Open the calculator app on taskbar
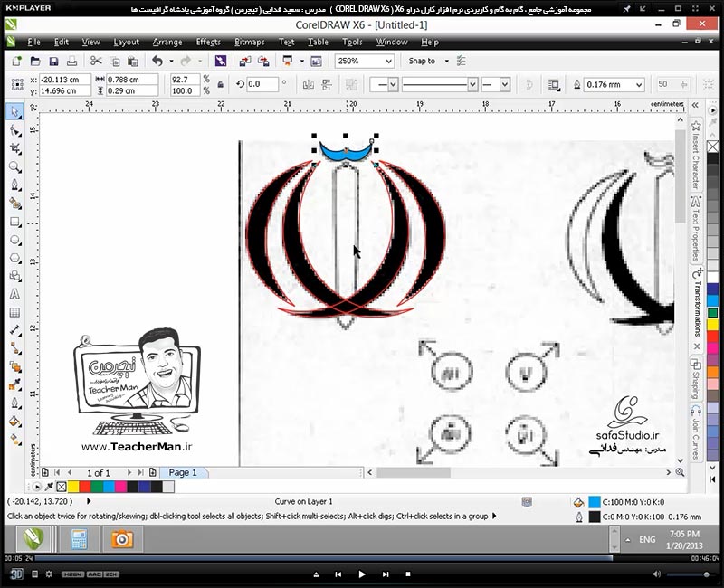Image resolution: width=724 pixels, height=588 pixels. 80,539
